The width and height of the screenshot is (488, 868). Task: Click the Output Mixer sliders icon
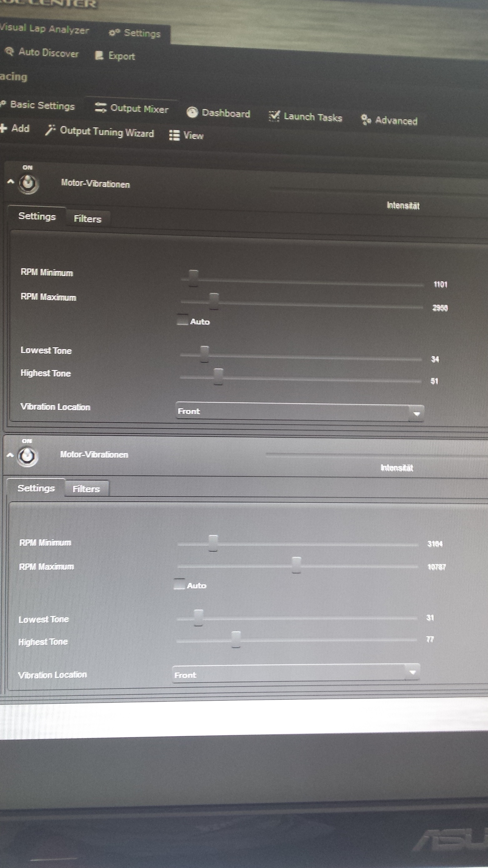coord(100,108)
